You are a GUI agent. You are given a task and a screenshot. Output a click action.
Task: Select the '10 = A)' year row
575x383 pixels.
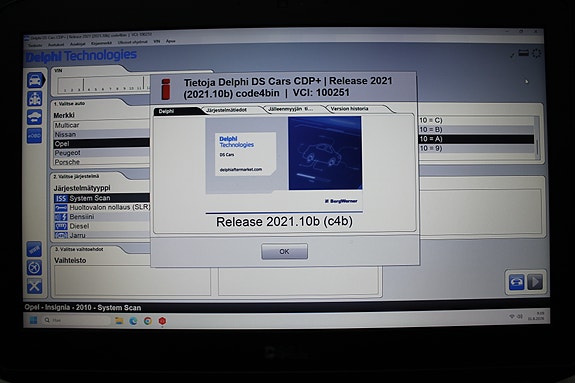tap(476, 139)
